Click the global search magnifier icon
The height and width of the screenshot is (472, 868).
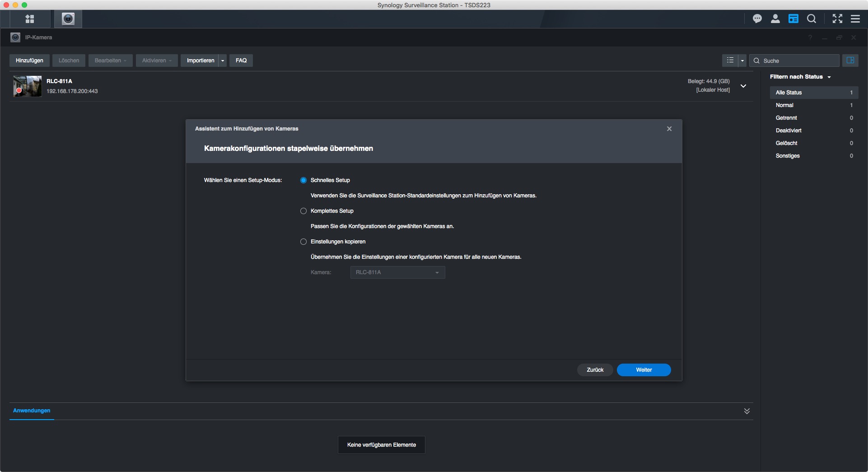[812, 19]
